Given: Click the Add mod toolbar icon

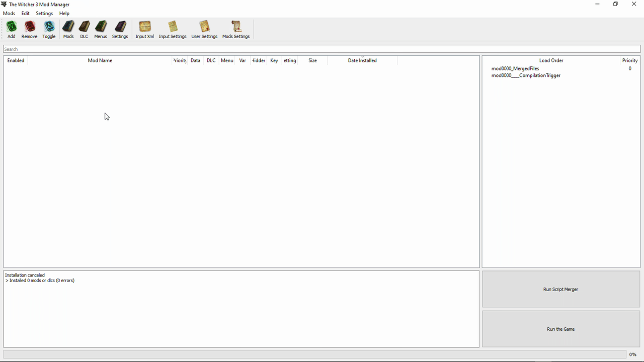Looking at the screenshot, I should pyautogui.click(x=11, y=30).
